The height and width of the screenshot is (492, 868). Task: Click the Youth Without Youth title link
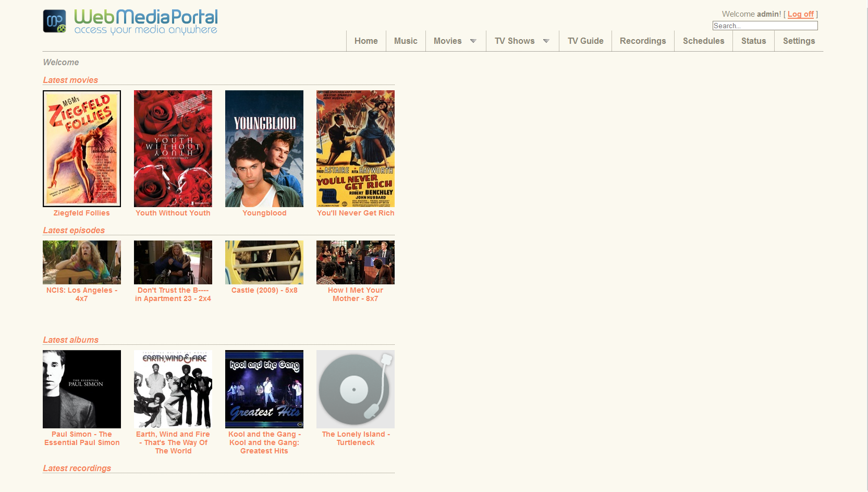point(173,213)
